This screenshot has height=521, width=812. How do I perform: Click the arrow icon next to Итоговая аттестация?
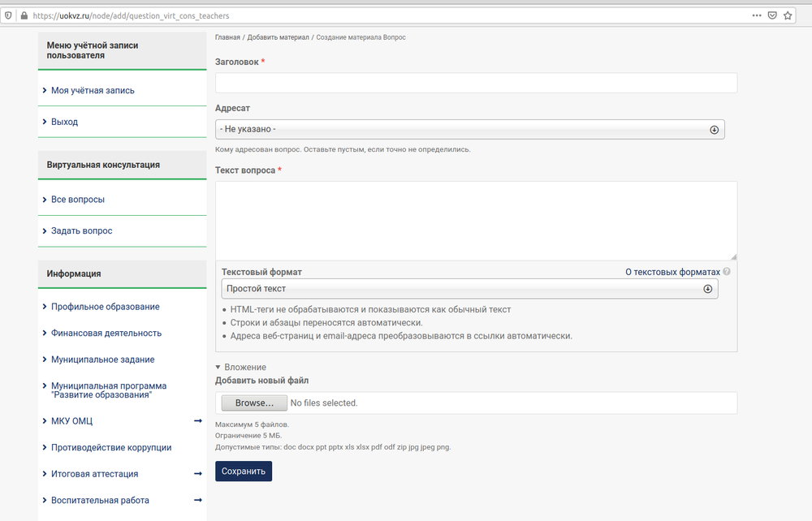(197, 473)
